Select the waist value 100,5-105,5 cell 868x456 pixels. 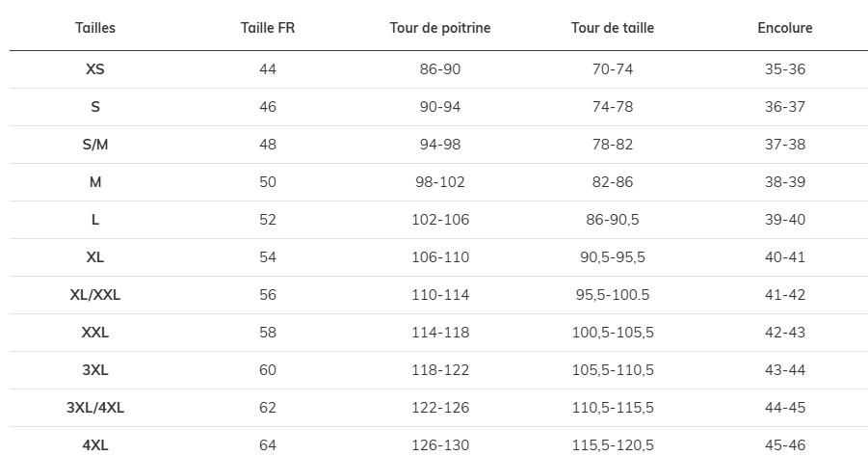613,333
